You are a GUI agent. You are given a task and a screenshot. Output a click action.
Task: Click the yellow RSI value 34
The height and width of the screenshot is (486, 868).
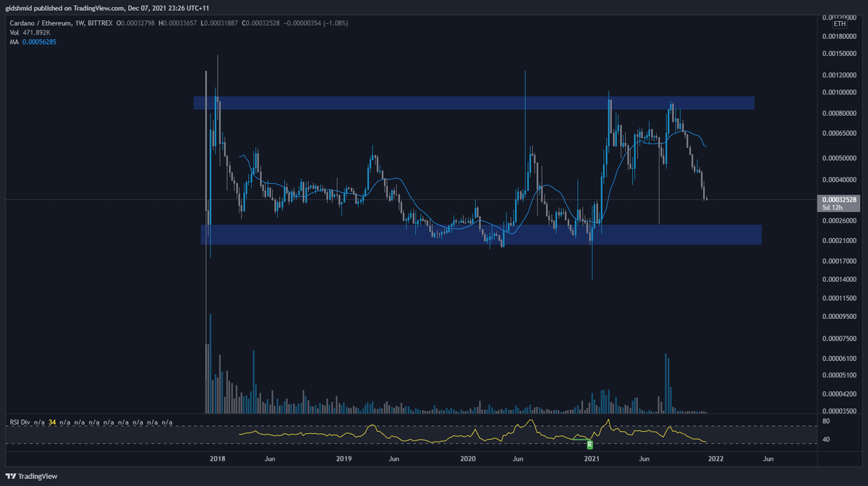point(52,422)
